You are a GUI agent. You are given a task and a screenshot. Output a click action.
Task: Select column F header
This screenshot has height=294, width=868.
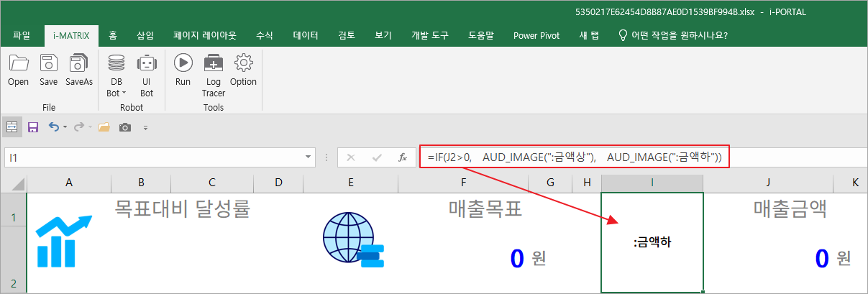(463, 183)
